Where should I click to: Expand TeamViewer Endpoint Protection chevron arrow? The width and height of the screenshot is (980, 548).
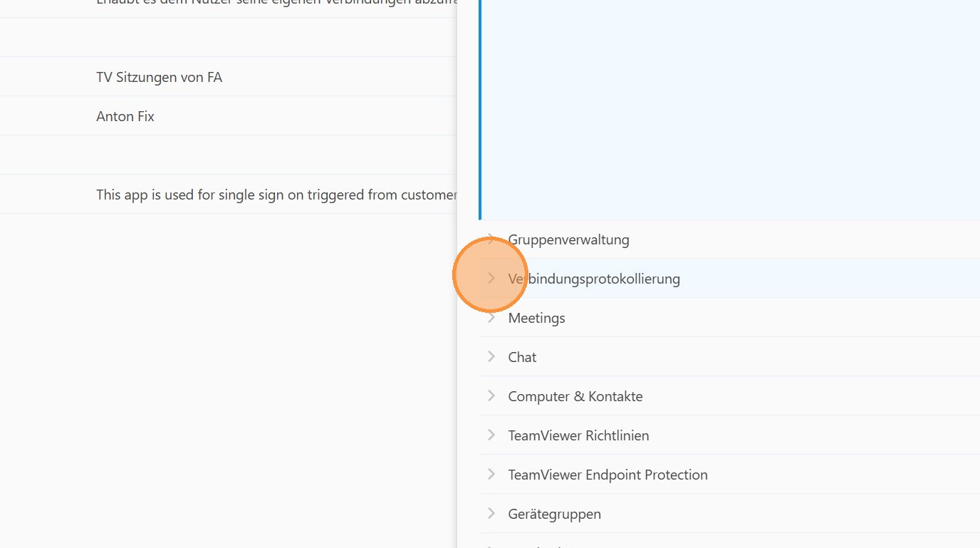pos(491,475)
